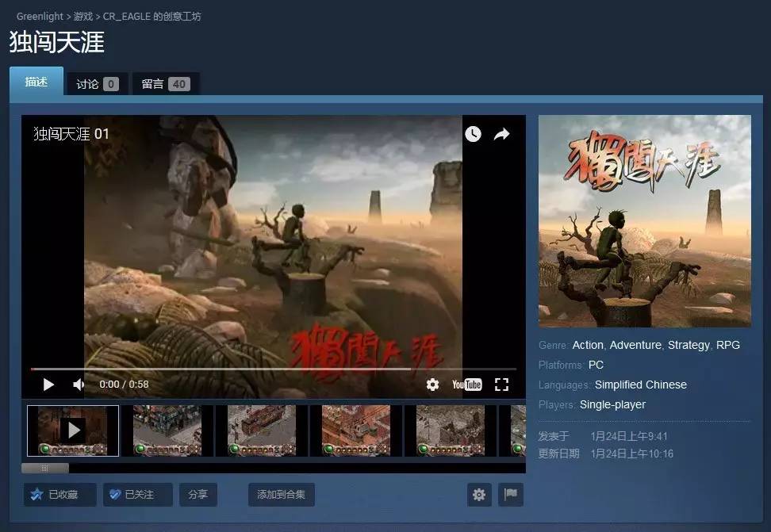
Task: Click the 40 count badge on 留言 tab
Action: [179, 84]
